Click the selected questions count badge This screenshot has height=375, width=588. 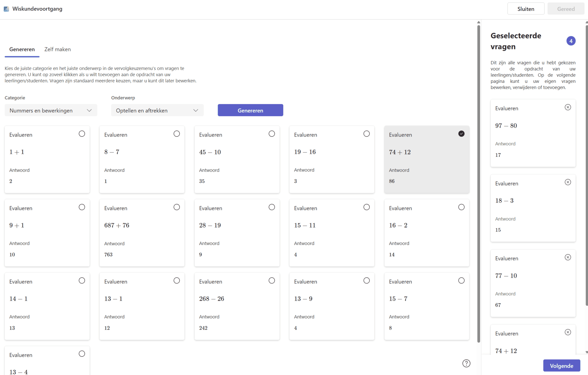tap(571, 41)
